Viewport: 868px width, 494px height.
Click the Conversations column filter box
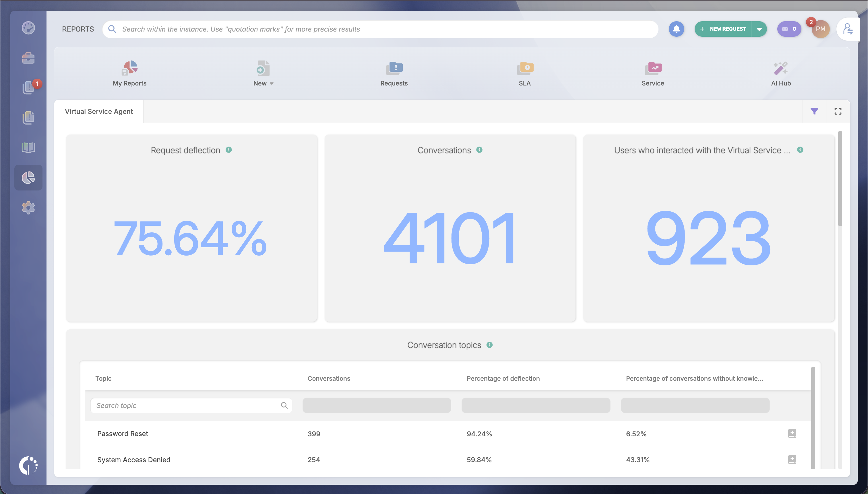pyautogui.click(x=377, y=405)
